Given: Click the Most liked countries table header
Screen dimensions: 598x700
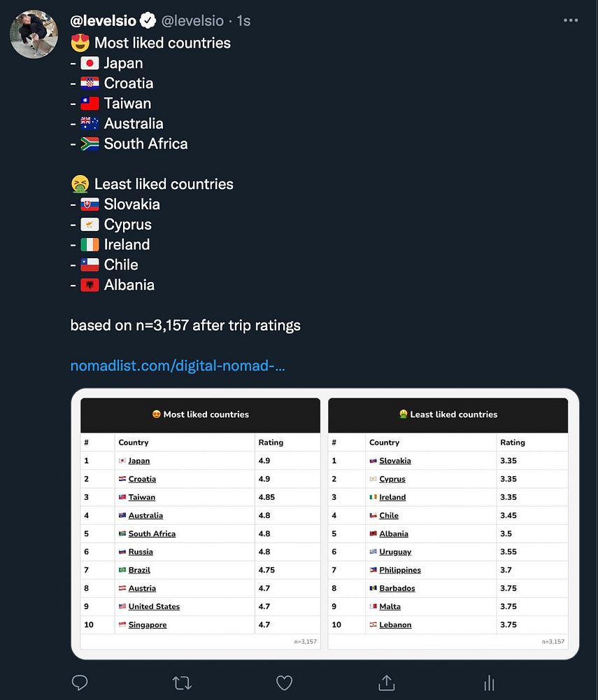Looking at the screenshot, I should click(x=201, y=414).
